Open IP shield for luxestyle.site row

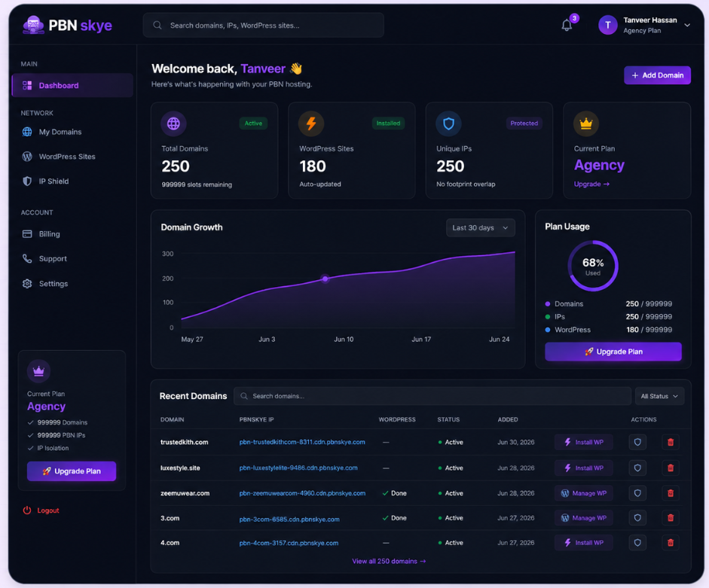[637, 468]
